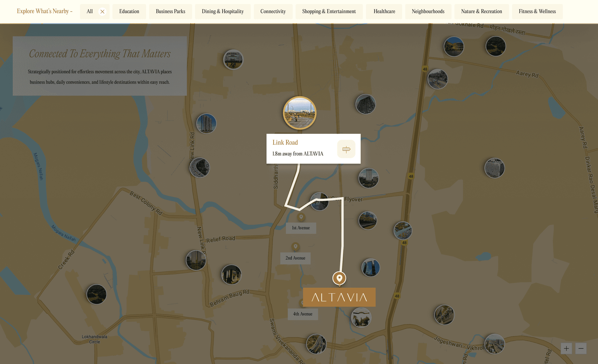Screen dimensions: 598x364
Task: Open the skyscraper marker beside New Link Rd
Action: pyautogui.click(x=206, y=123)
